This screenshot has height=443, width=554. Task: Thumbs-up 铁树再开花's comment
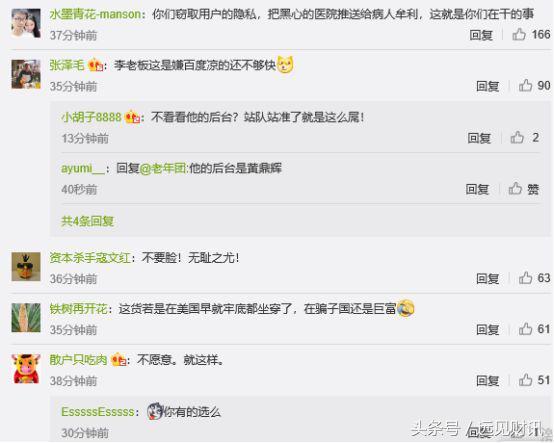point(525,329)
